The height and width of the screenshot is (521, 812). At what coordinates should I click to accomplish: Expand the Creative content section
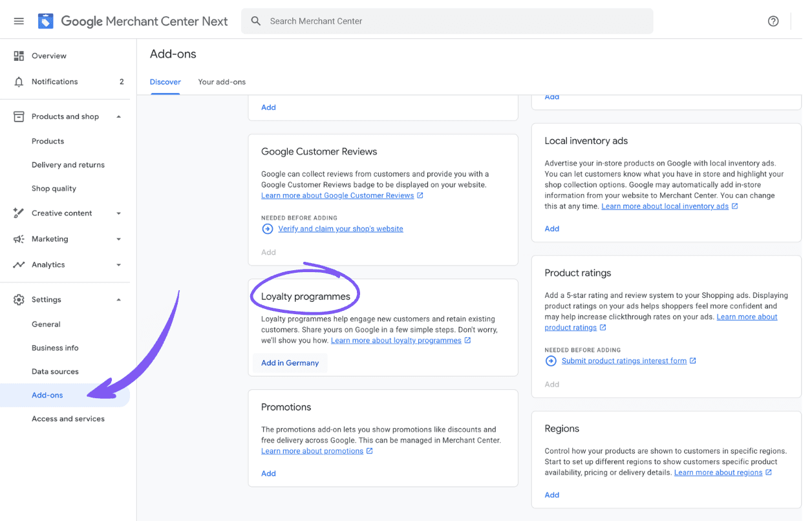pyautogui.click(x=118, y=213)
